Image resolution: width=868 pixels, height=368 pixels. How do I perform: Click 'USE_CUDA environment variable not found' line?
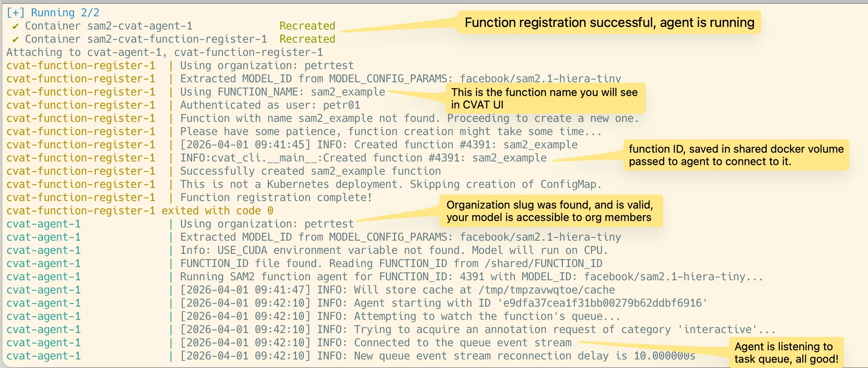coord(394,250)
